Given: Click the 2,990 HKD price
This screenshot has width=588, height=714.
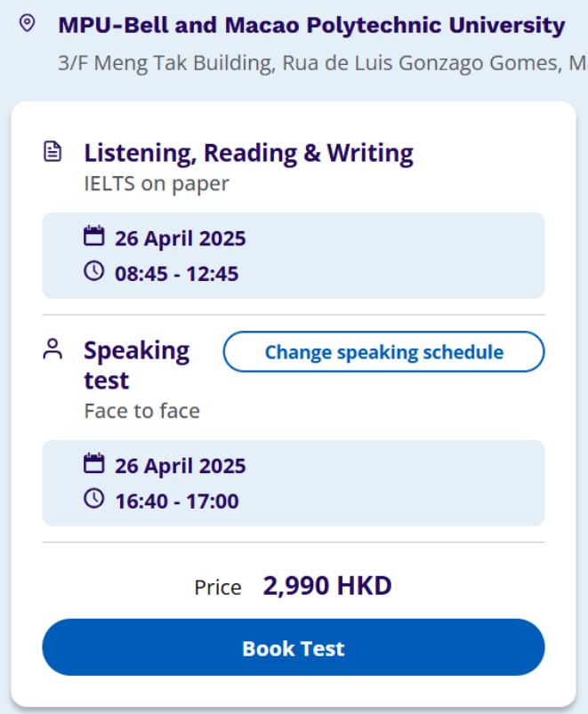Looking at the screenshot, I should 327,586.
